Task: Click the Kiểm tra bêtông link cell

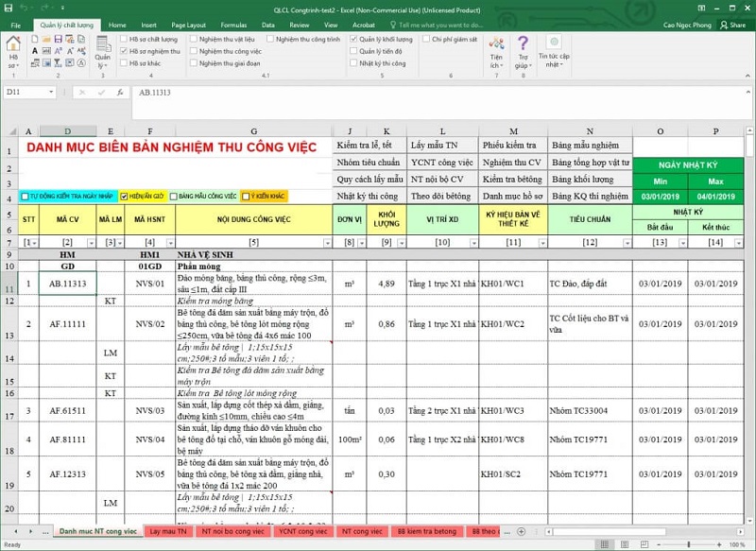Action: pos(511,179)
